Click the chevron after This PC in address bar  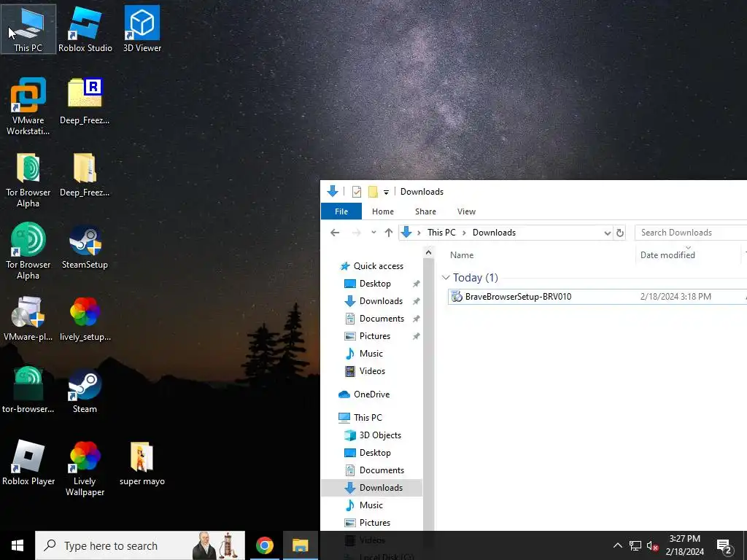tap(464, 233)
